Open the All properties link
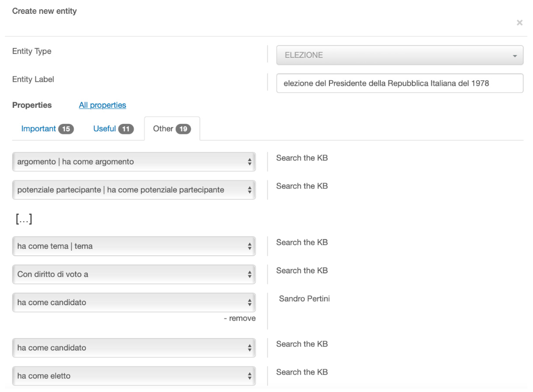Image resolution: width=533 pixels, height=392 pixels. [x=102, y=105]
